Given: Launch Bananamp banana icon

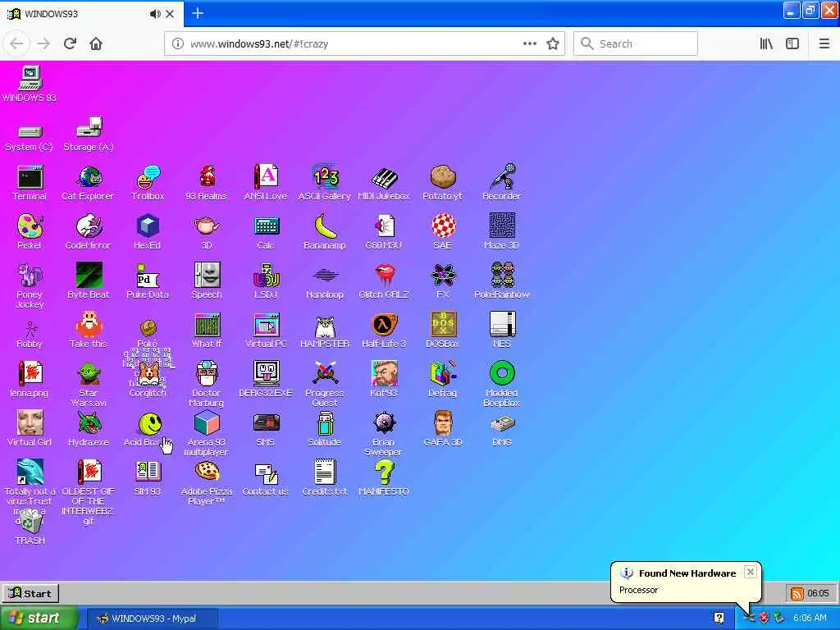Looking at the screenshot, I should [x=325, y=226].
